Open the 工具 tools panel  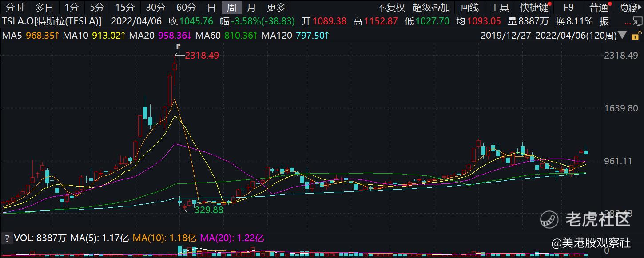[x=499, y=7]
